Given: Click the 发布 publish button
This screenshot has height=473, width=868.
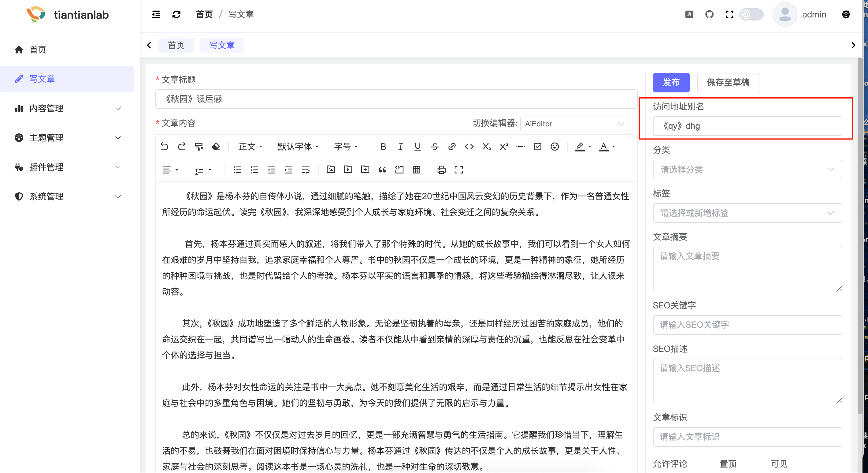Looking at the screenshot, I should pos(671,82).
